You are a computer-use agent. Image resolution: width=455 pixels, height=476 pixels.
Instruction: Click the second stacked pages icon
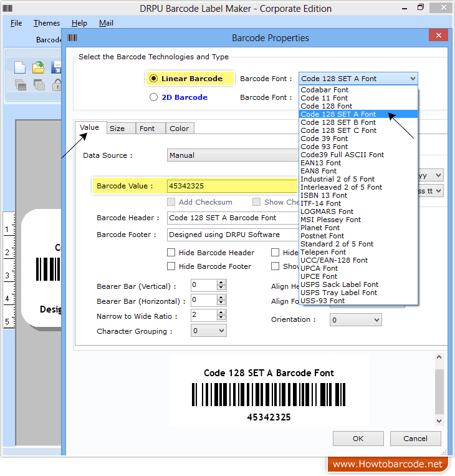click(39, 85)
